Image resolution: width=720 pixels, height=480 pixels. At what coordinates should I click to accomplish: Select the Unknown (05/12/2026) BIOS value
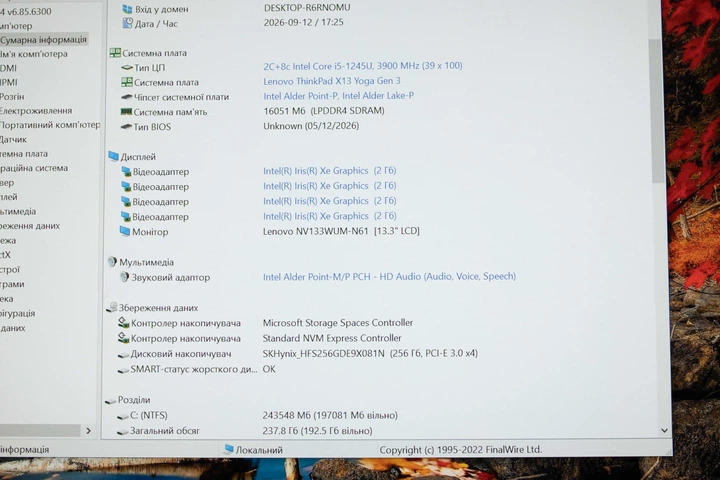coord(311,126)
